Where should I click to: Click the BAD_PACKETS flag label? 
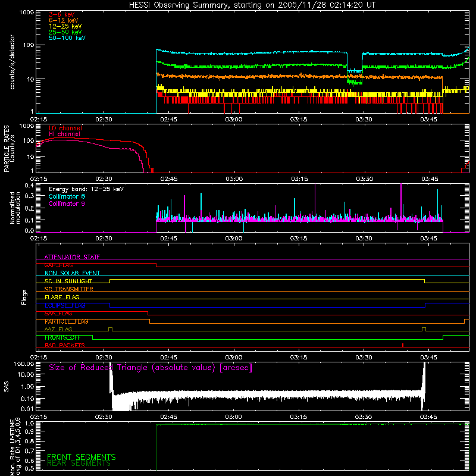click(65, 345)
